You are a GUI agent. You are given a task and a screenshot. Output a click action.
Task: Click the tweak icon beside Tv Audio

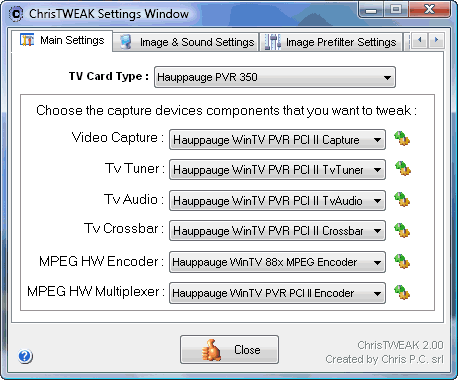[x=402, y=199]
